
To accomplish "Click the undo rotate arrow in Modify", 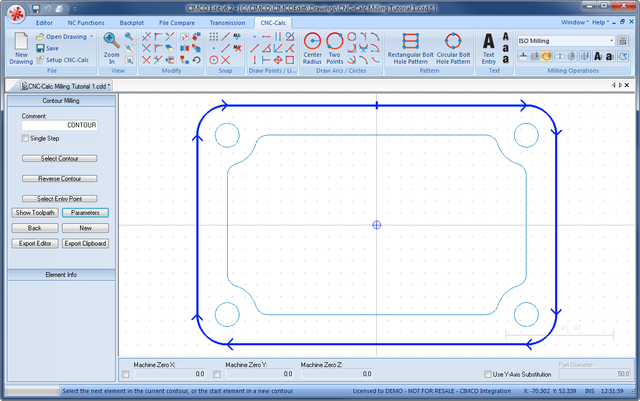I will (x=197, y=60).
